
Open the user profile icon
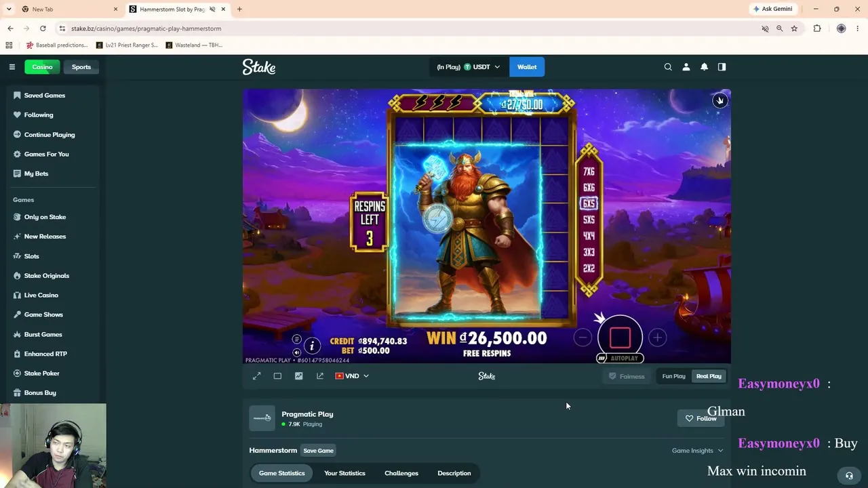tap(686, 67)
